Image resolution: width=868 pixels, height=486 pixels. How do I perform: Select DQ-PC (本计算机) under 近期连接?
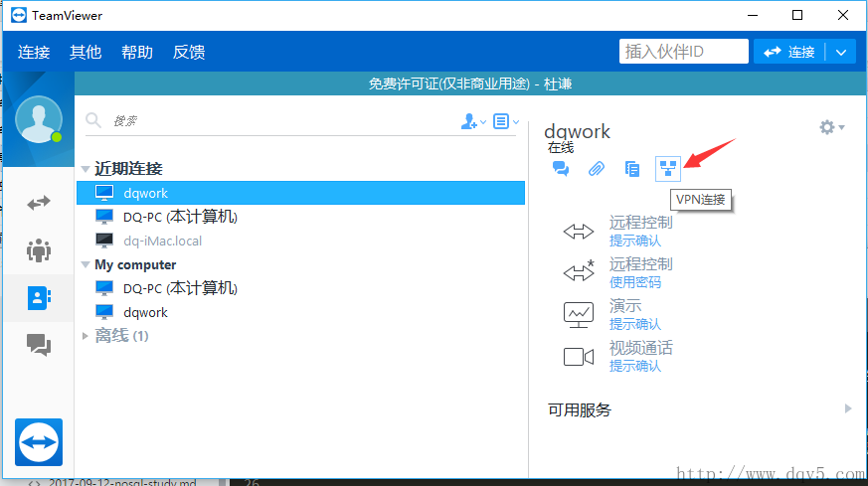pos(300,217)
